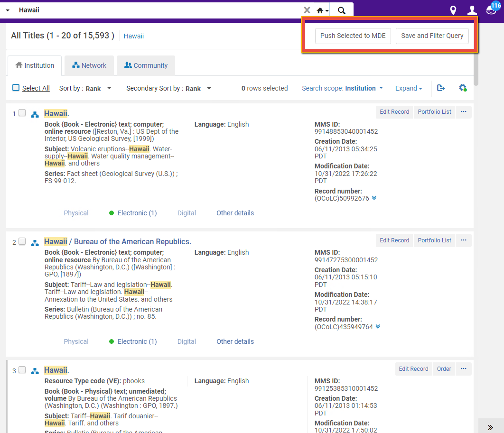Switch to the Institution tab
The width and height of the screenshot is (504, 433).
click(35, 65)
